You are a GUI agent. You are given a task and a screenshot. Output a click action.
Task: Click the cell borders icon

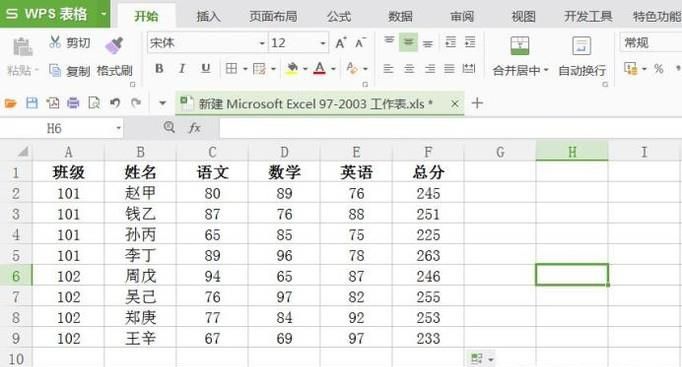pyautogui.click(x=231, y=69)
